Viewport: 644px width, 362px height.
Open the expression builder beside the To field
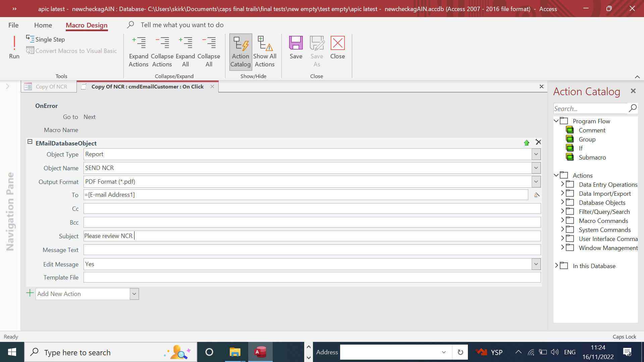(x=537, y=195)
